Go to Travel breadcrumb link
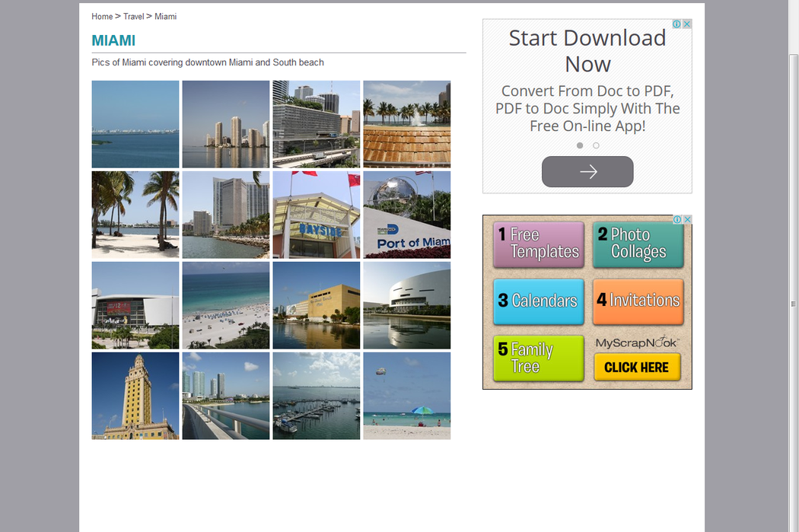Image resolution: width=799 pixels, height=532 pixels. pyautogui.click(x=133, y=17)
